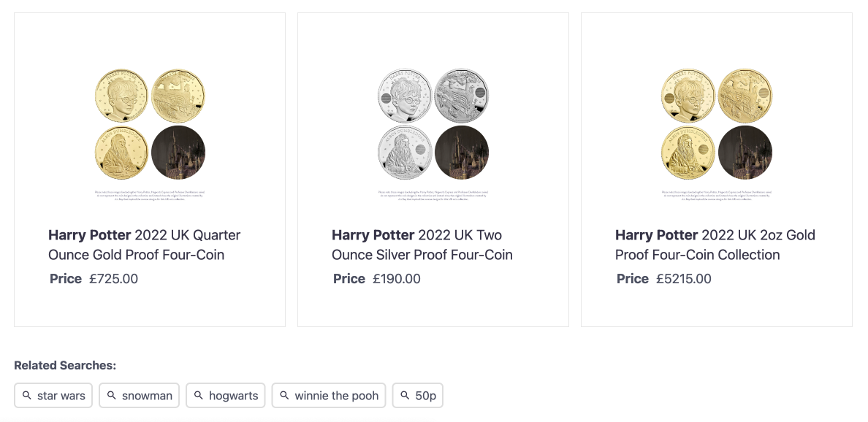Click the search icon beside star wars
This screenshot has height=422, width=868.
click(x=27, y=396)
